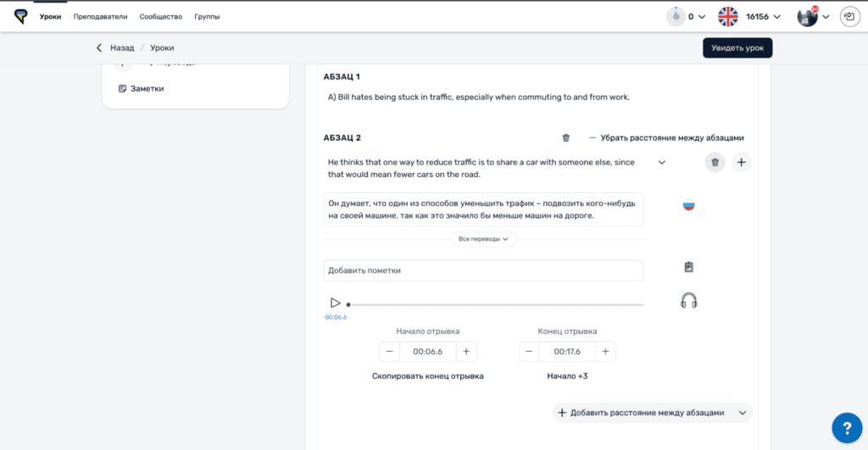
Task: Click the trash icon beside АБЗАЦ 2 heading
Action: click(566, 137)
